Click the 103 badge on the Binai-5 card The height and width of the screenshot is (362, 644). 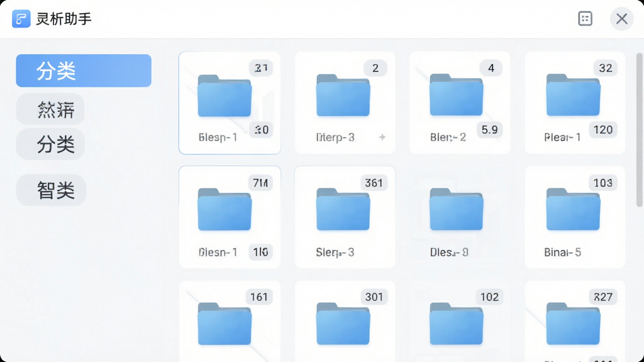tap(603, 183)
